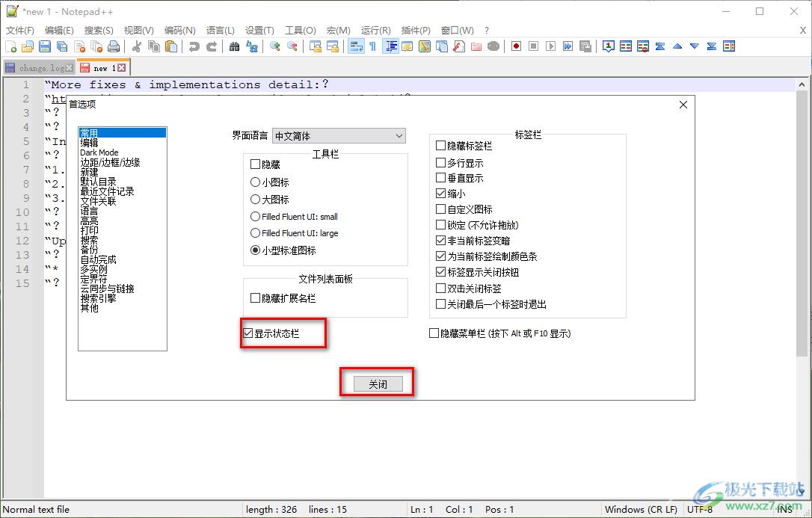Click the Stop Recording macro icon
Image resolution: width=812 pixels, height=518 pixels.
click(x=533, y=46)
